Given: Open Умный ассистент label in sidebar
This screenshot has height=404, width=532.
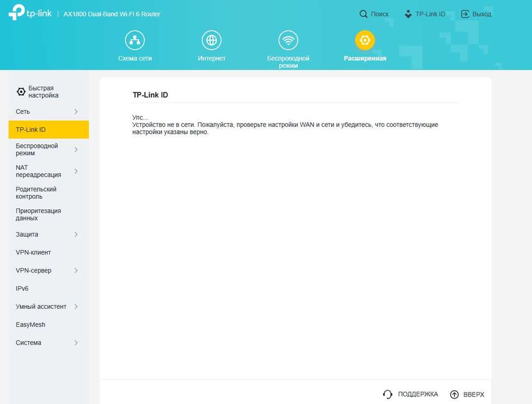Looking at the screenshot, I should (x=41, y=306).
